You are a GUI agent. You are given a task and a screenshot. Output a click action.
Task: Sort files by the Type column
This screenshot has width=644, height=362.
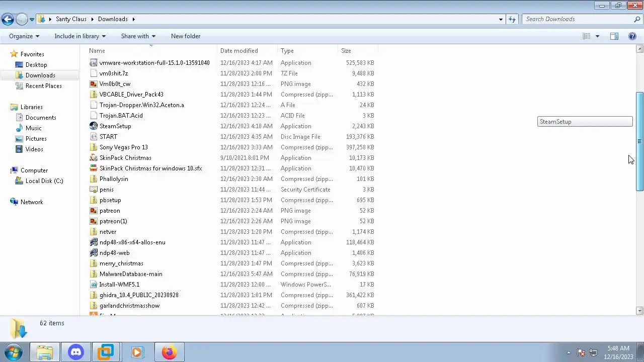click(x=308, y=51)
